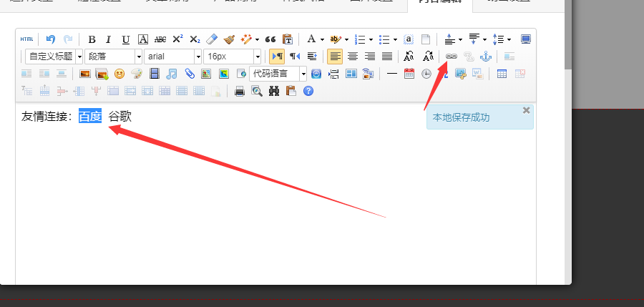The height and width of the screenshot is (307, 644).
Task: Clear formatting with the eraser icon
Action: tap(211, 39)
